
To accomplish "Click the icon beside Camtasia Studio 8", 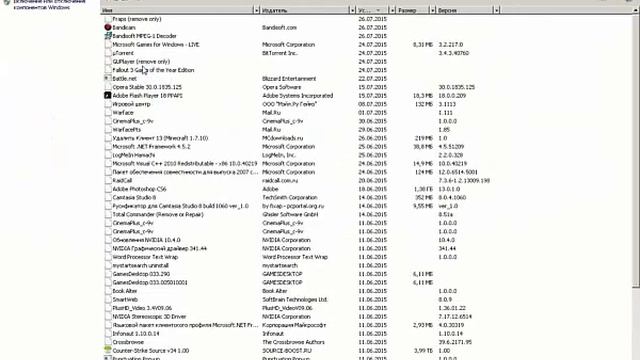I will pos(108,198).
